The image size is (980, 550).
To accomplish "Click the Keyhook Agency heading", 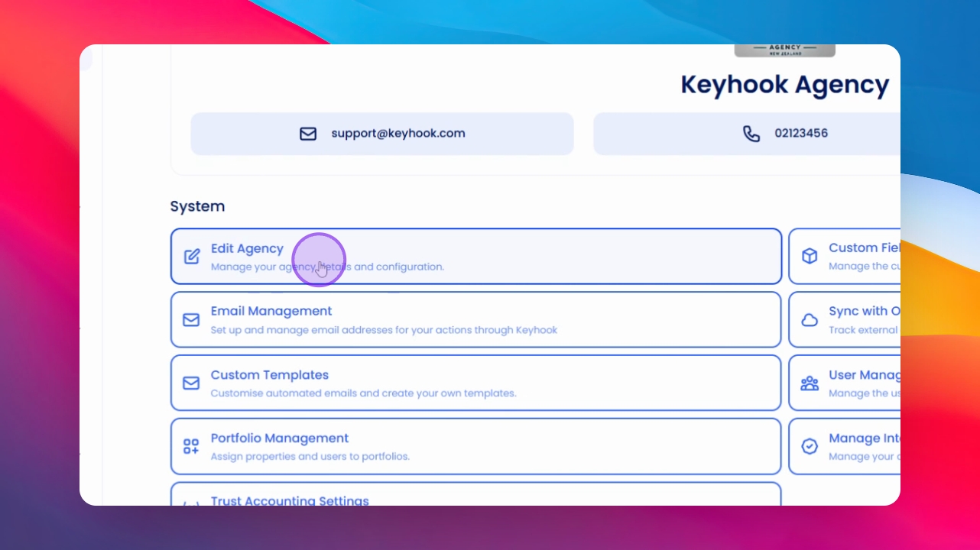I will click(x=785, y=85).
